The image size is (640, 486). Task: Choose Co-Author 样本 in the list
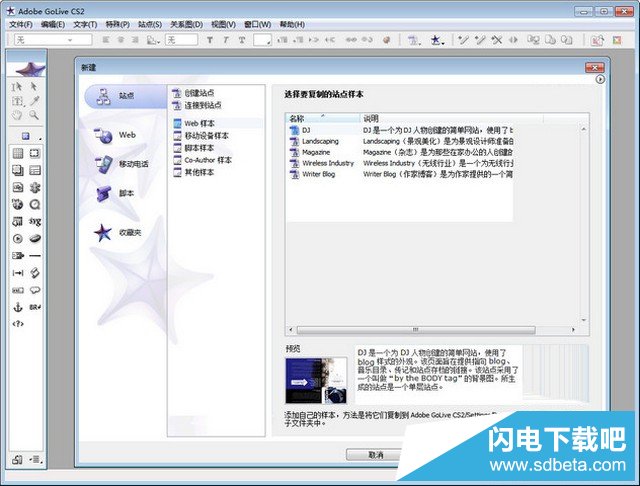point(202,160)
